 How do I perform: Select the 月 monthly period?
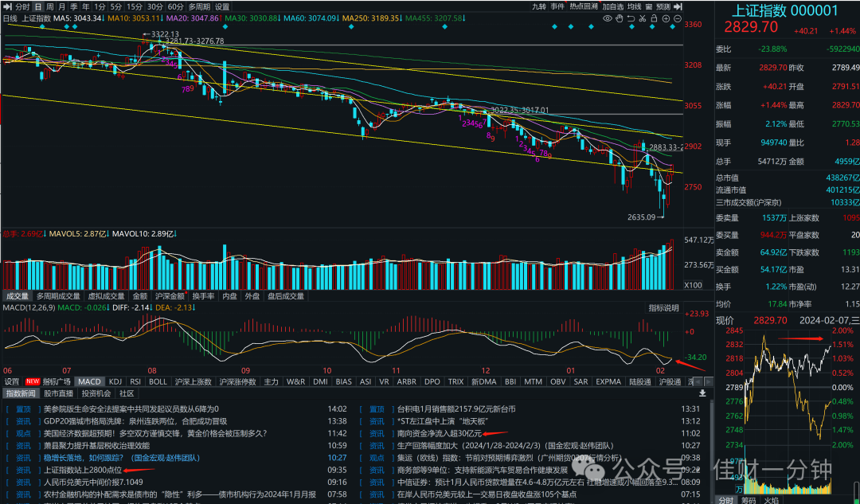point(62,6)
